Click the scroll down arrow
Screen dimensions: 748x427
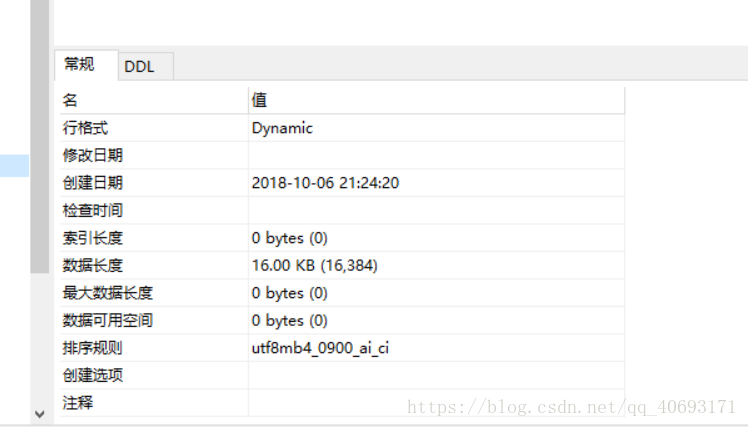point(40,414)
